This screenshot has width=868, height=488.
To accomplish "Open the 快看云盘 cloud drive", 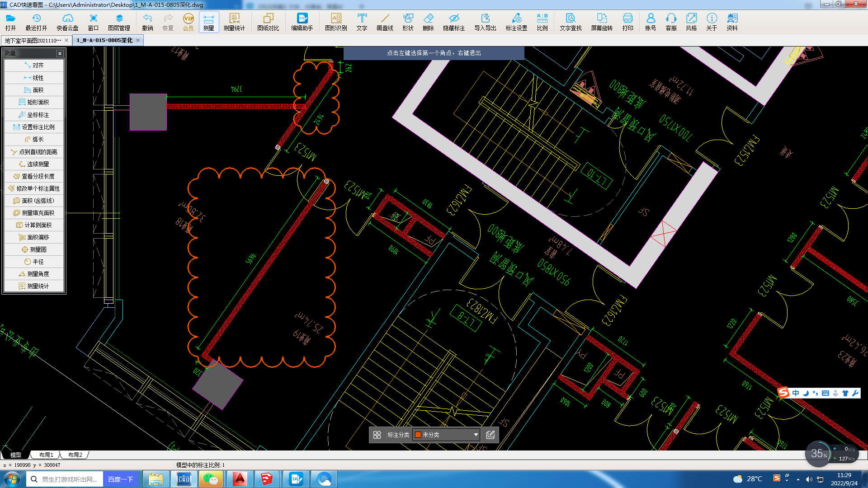I will point(67,22).
